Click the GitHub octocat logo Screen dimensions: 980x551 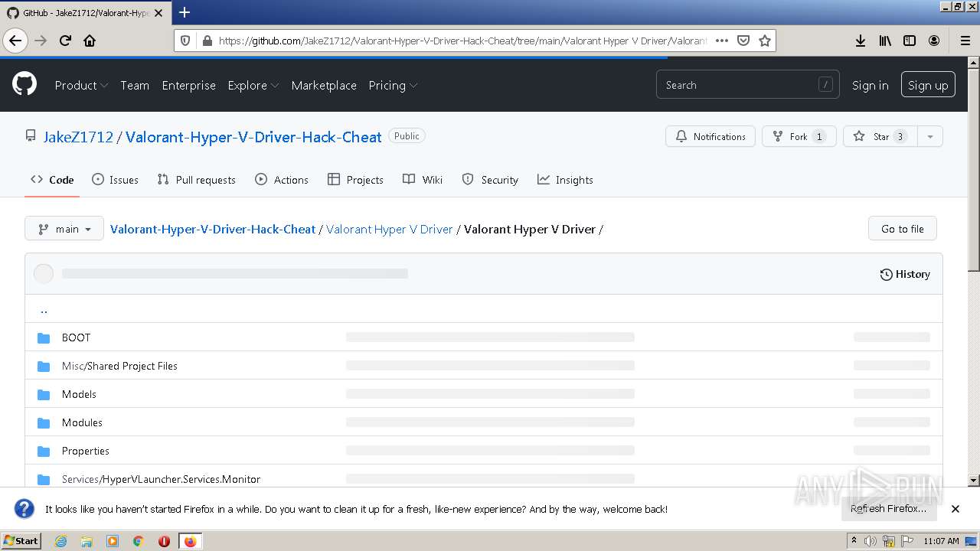24,84
